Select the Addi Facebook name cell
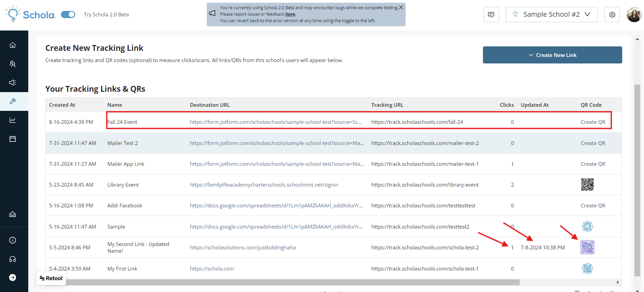This screenshot has width=644, height=292. tap(125, 206)
